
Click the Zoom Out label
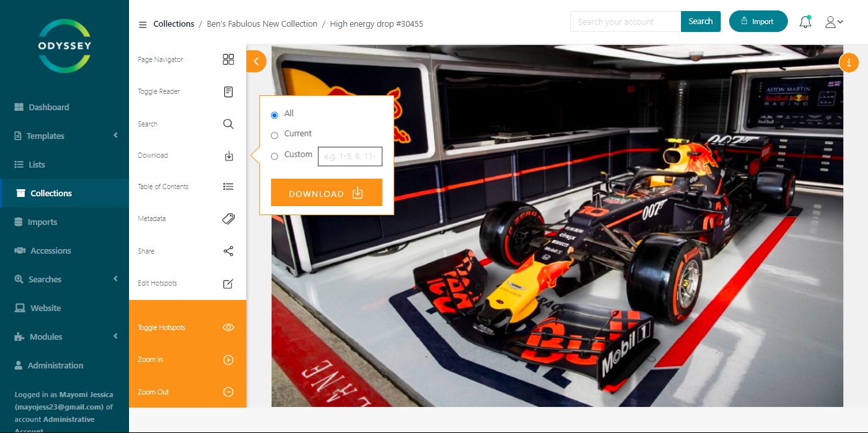tap(153, 392)
